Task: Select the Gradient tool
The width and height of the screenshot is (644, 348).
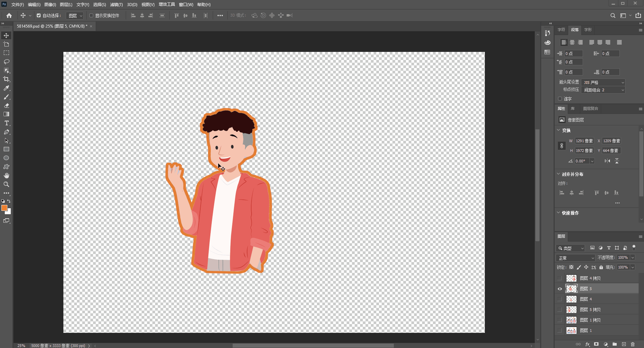Action: [6, 114]
